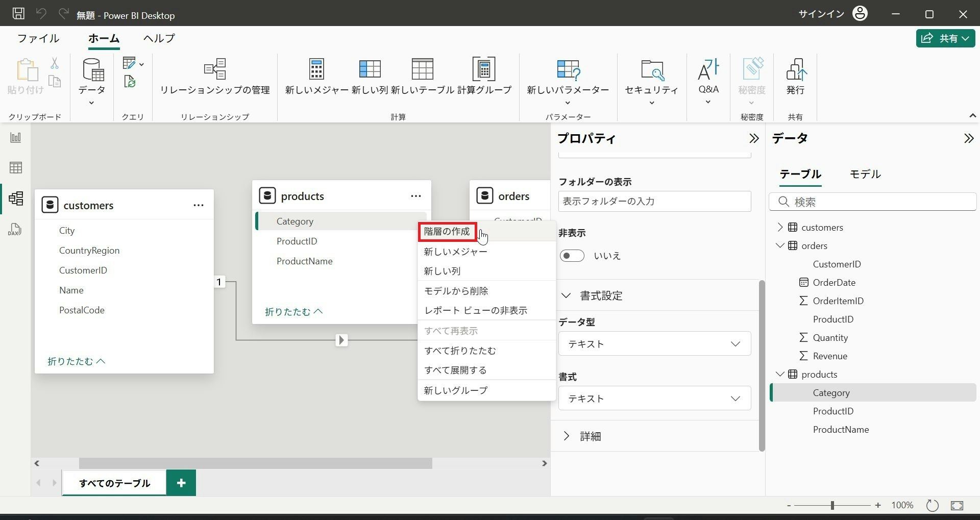The width and height of the screenshot is (980, 520).
Task: Open Q&A ribbon button
Action: 708,82
